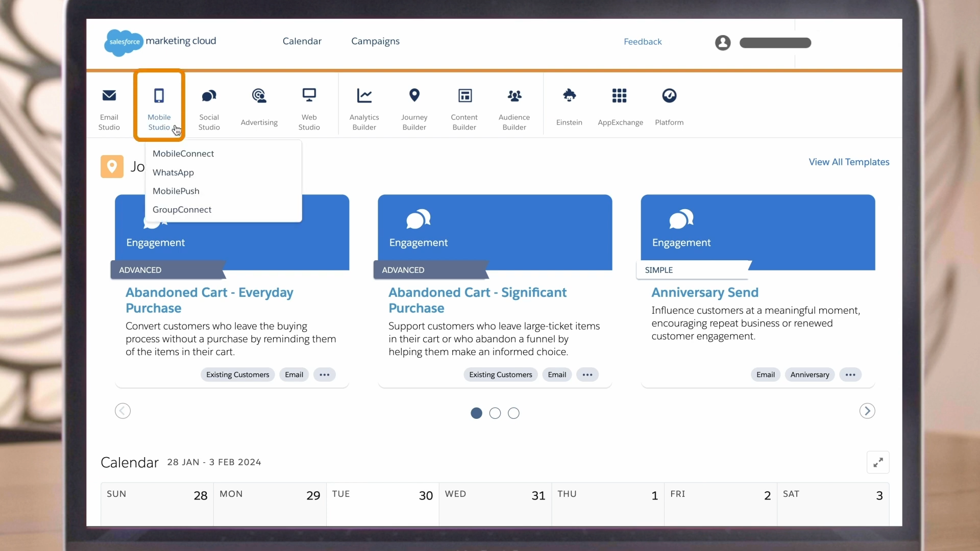Click the Feedback link
This screenshot has width=980, height=551.
[x=643, y=42]
